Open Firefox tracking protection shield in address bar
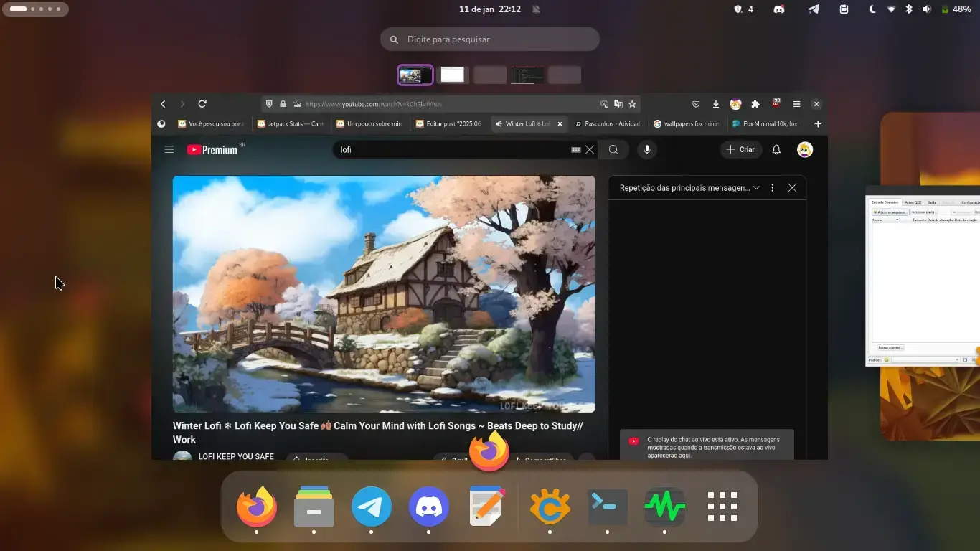 [x=269, y=104]
